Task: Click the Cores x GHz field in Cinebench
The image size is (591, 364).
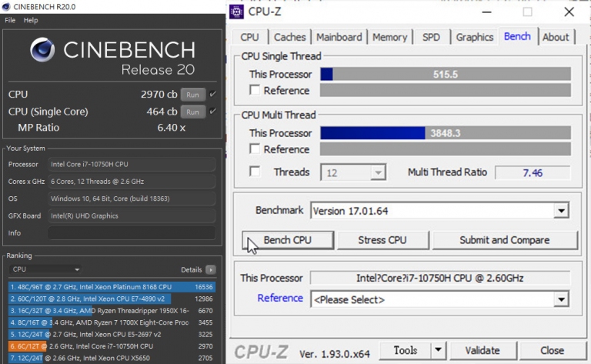Action: click(132, 182)
